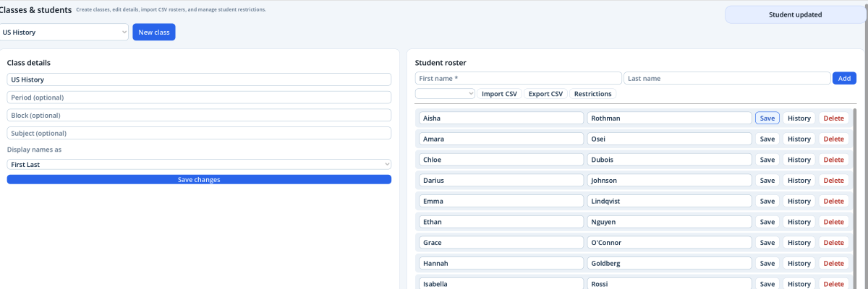Save Chloe Dubois's row
This screenshot has height=289, width=868.
[x=767, y=160]
